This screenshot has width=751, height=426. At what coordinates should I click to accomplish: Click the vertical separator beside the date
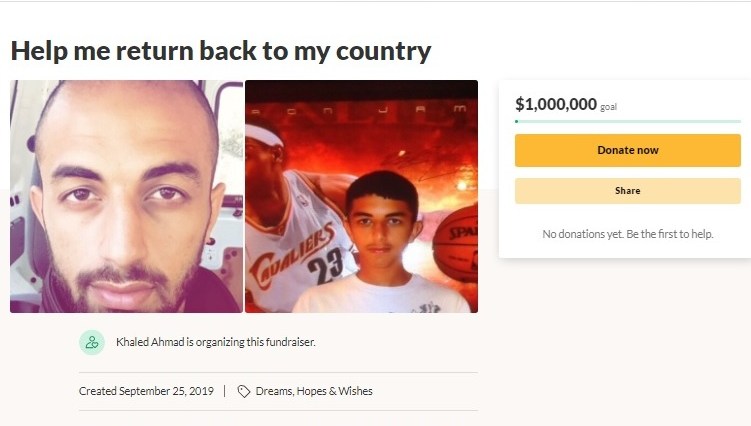[225, 391]
